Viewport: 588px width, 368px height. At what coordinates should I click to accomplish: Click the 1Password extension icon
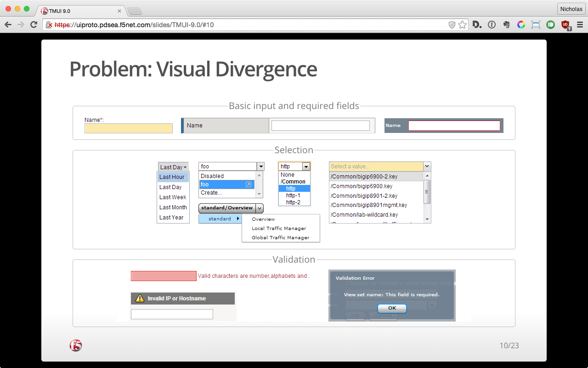point(492,25)
